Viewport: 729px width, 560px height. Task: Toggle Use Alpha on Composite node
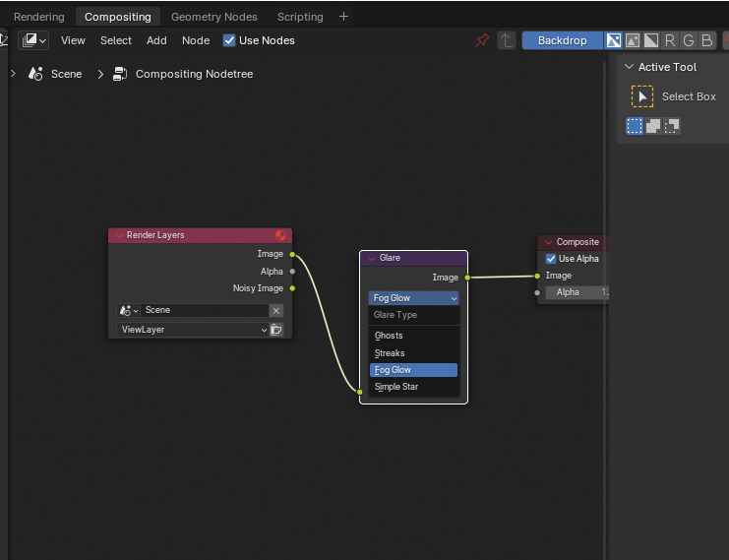(x=551, y=259)
